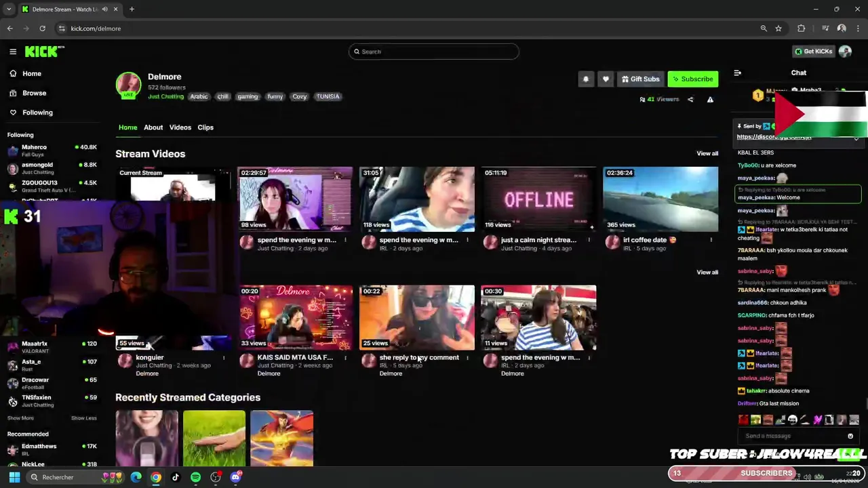This screenshot has width=868, height=488.
Task: Click the channel search field
Action: pos(434,52)
